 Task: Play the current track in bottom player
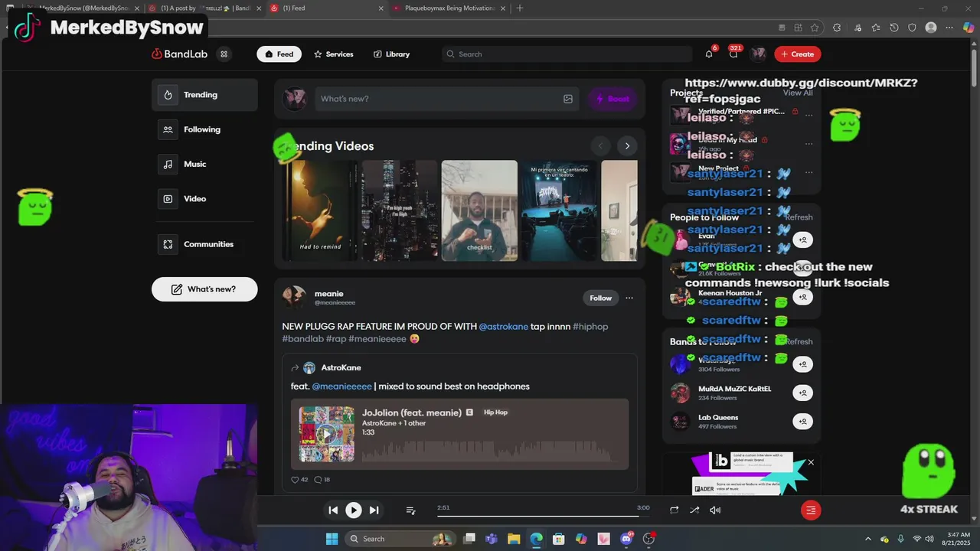[x=353, y=510]
